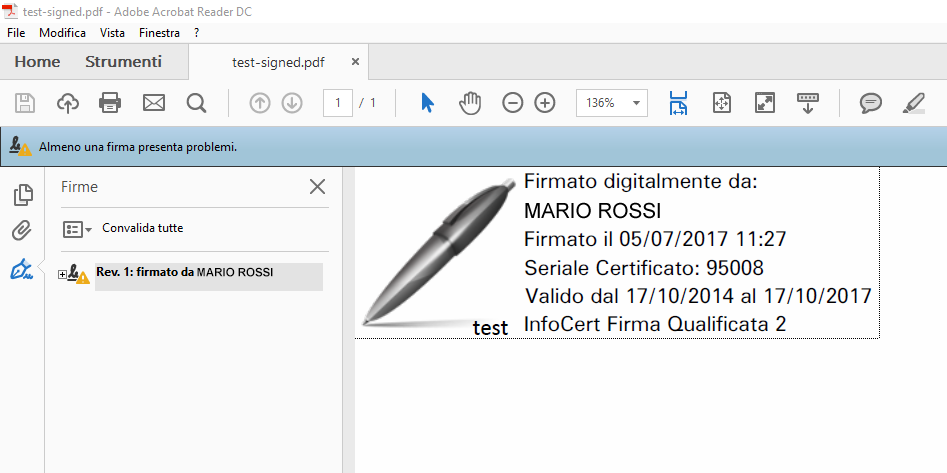Image resolution: width=947 pixels, height=473 pixels.
Task: Click the Save file floppy disk icon
Action: pyautogui.click(x=25, y=103)
